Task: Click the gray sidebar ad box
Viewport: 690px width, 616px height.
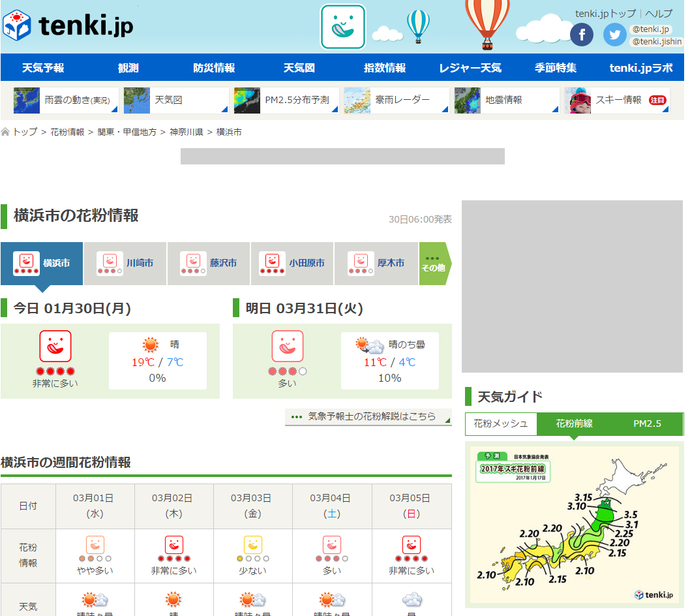Action: click(x=572, y=286)
